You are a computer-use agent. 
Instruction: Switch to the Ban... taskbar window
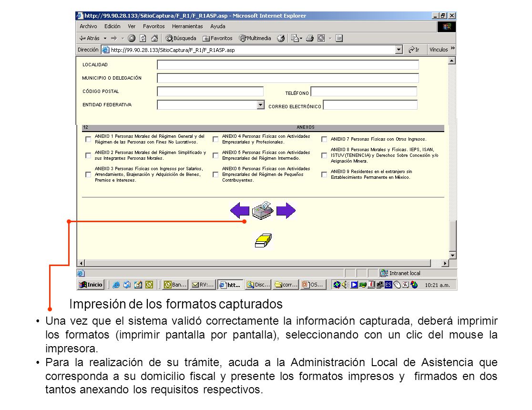pyautogui.click(x=175, y=285)
